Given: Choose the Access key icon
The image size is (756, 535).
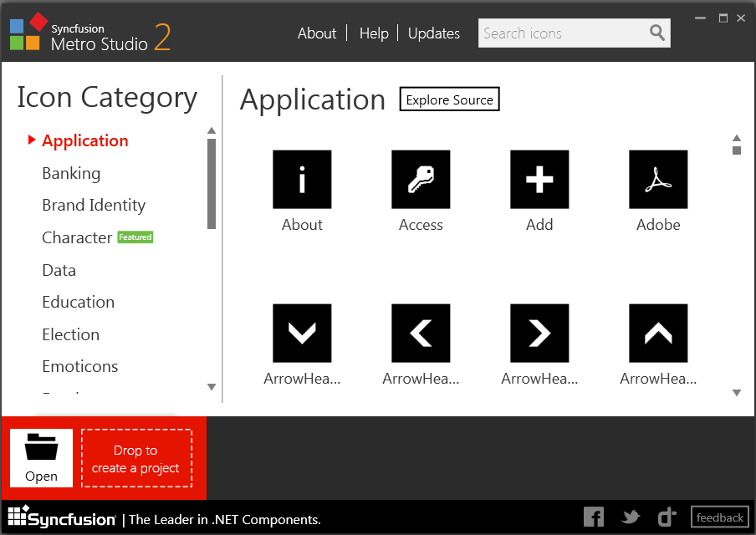Looking at the screenshot, I should point(421,179).
